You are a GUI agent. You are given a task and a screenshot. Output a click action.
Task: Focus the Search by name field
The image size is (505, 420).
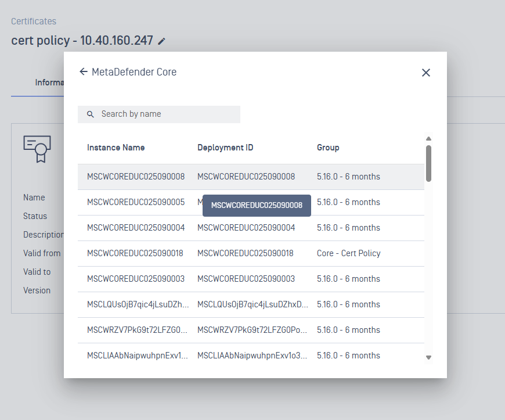[x=159, y=114]
